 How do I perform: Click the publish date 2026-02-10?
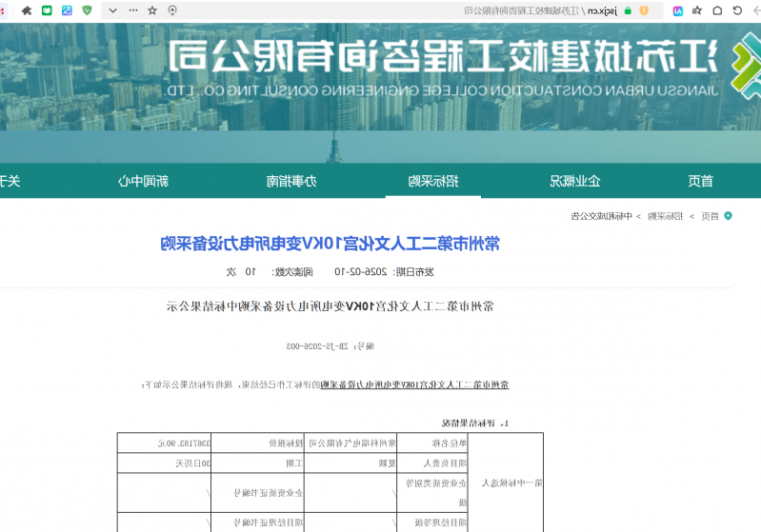(361, 272)
